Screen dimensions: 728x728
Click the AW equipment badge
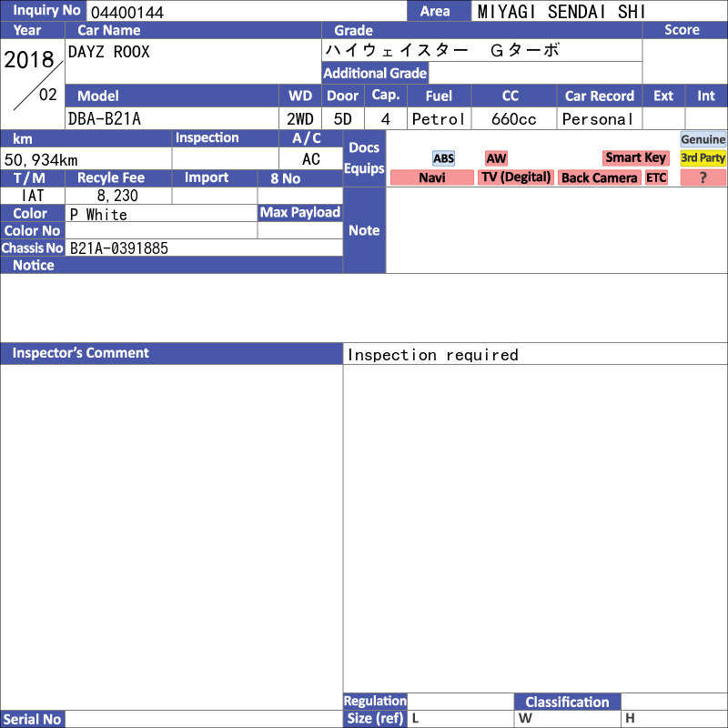coord(496,158)
